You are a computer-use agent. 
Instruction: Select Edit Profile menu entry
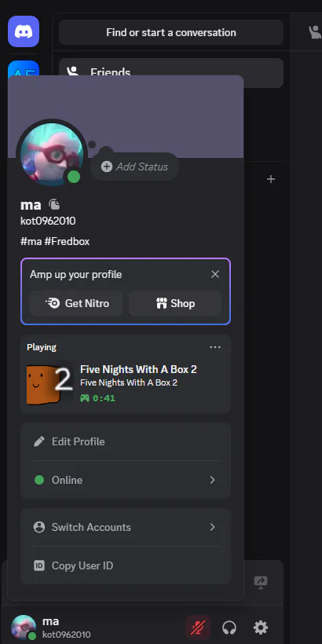[x=126, y=441]
